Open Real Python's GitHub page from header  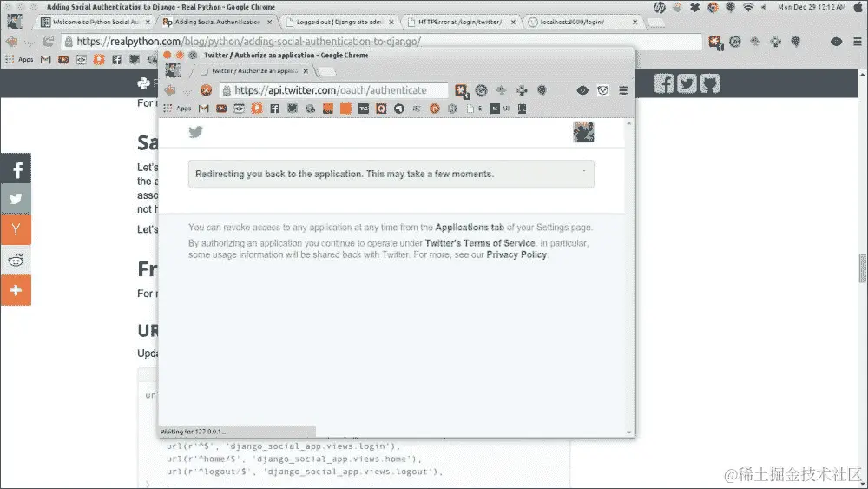coord(710,83)
